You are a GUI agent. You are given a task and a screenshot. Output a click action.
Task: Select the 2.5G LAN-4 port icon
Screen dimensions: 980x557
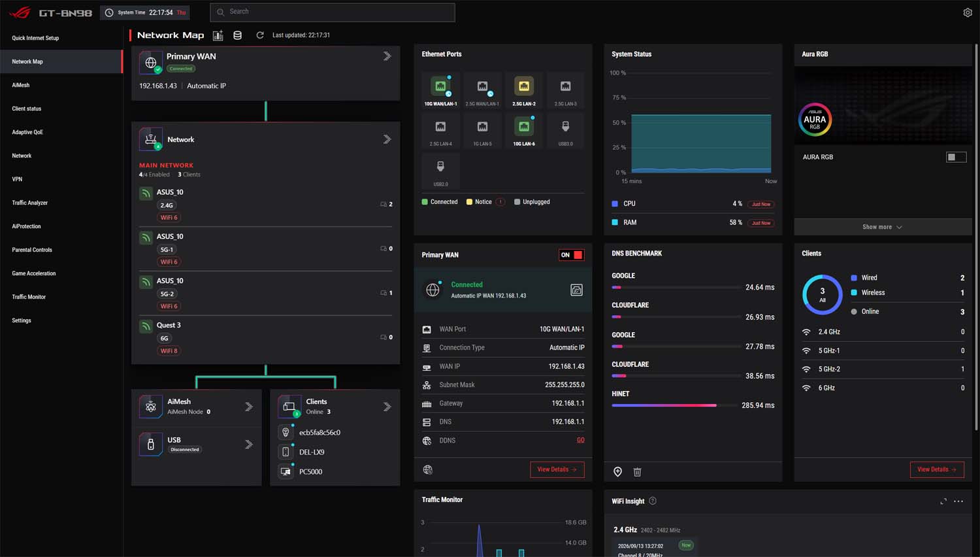pyautogui.click(x=440, y=127)
